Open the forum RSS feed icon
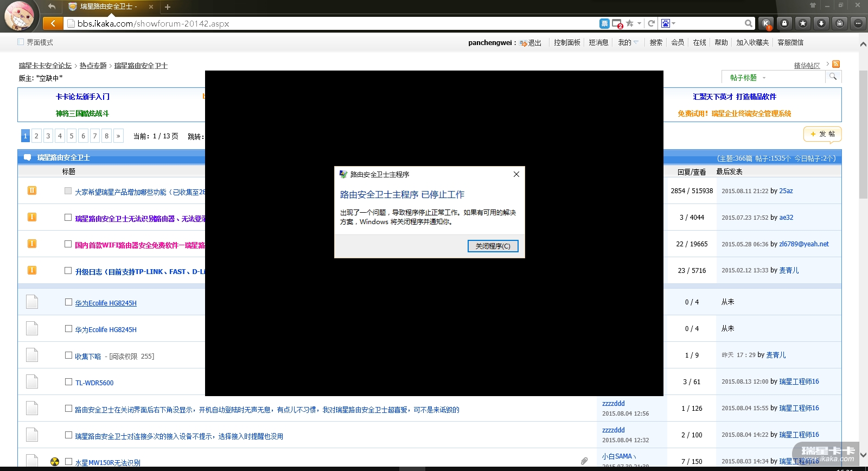 [x=836, y=64]
